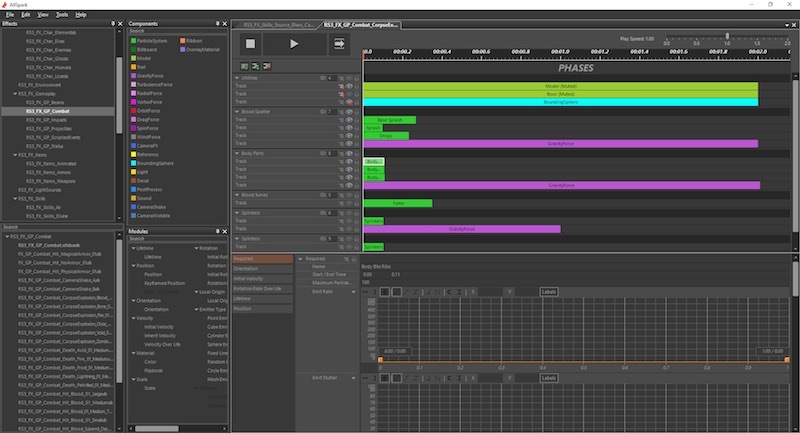
Task: Open the Help menu
Action: click(81, 15)
